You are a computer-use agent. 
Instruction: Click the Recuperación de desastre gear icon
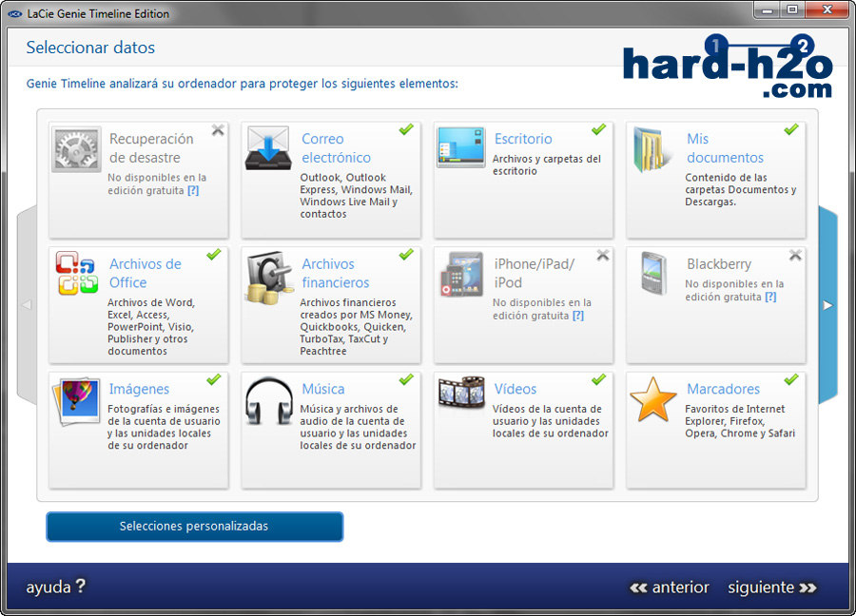point(76,149)
